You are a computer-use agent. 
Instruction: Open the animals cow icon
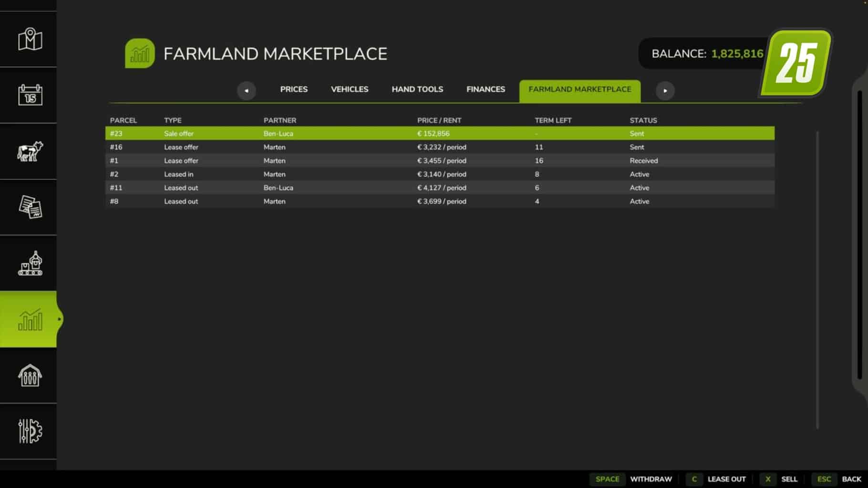[30, 152]
